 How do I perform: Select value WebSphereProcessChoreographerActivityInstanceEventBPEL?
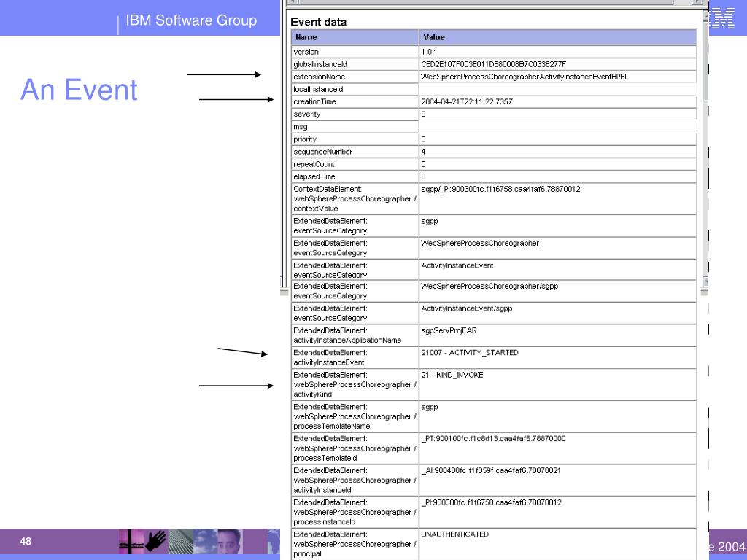point(525,77)
